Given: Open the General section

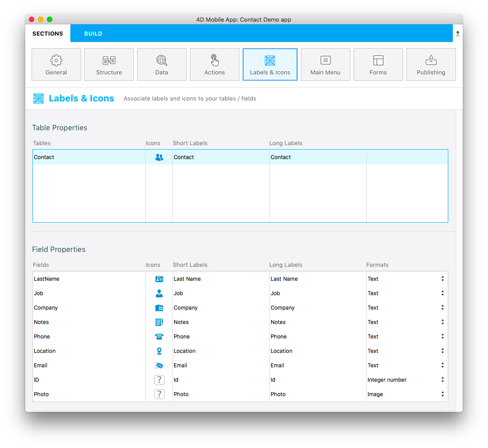Looking at the screenshot, I should click(56, 64).
